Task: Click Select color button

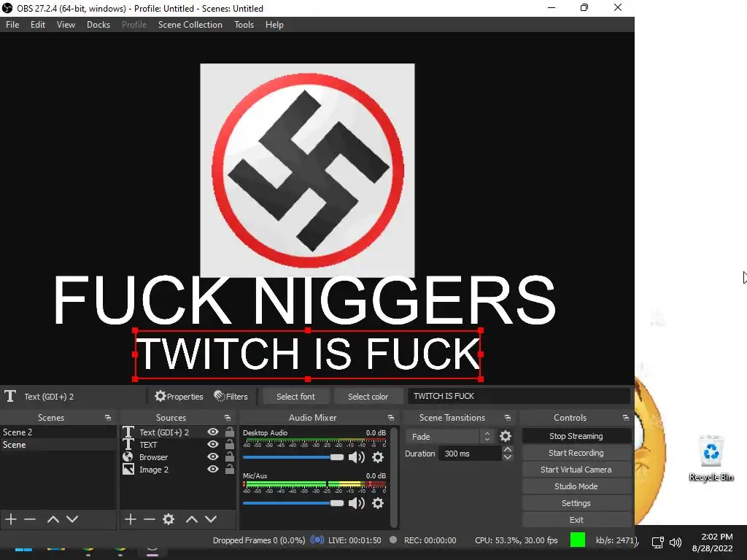Action: (x=368, y=396)
